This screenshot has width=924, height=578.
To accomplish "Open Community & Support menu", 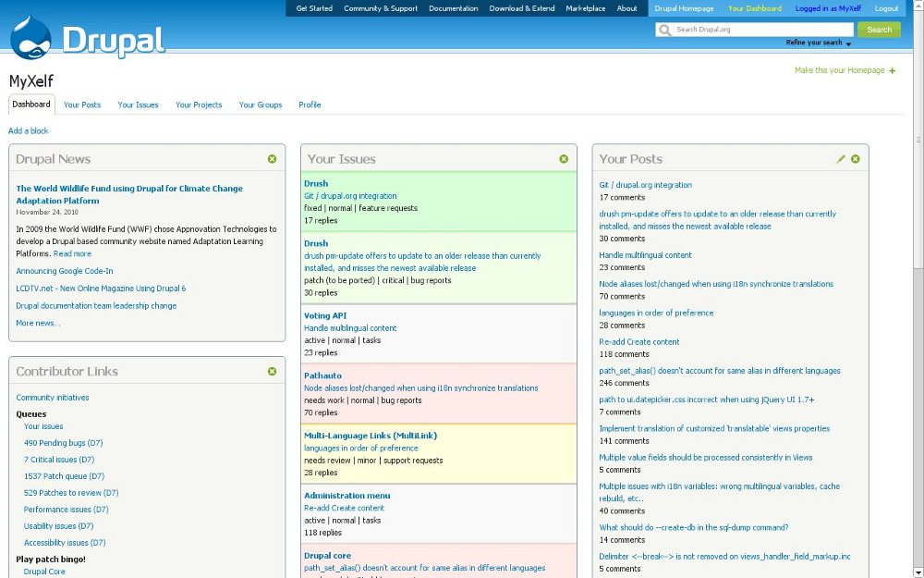I will [x=381, y=8].
